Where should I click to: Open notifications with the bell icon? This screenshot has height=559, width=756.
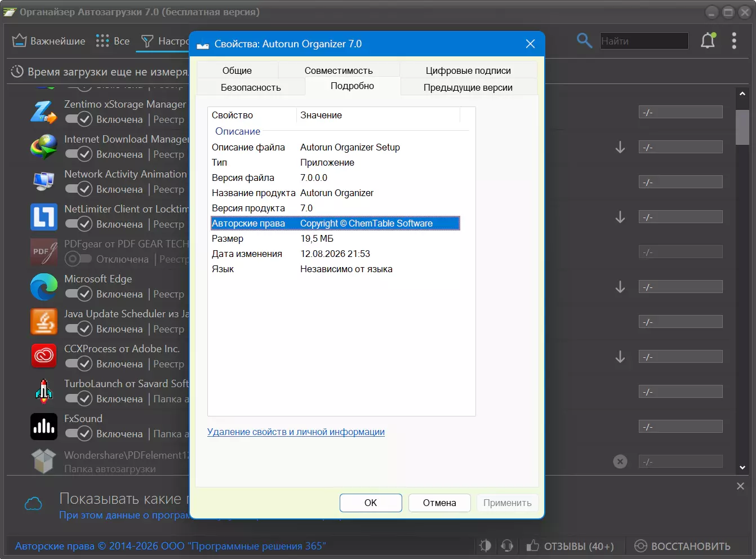pyautogui.click(x=708, y=41)
